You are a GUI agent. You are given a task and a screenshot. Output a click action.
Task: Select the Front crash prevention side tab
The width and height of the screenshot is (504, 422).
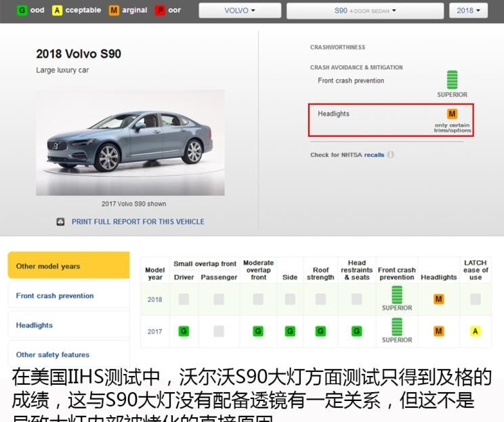69,295
